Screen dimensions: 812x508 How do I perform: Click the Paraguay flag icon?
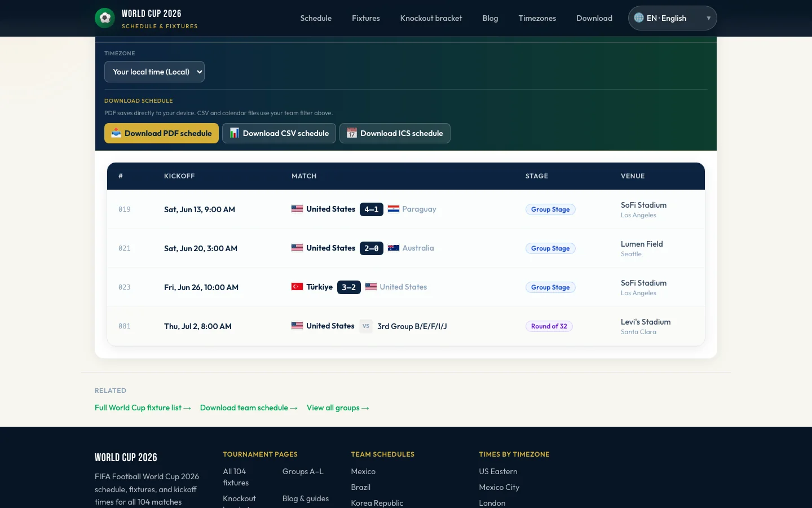tap(394, 209)
